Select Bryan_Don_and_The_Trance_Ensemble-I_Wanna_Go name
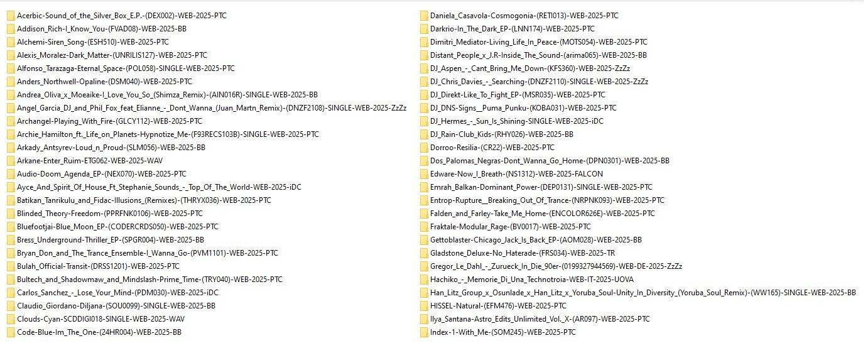Image resolution: width=868 pixels, height=348 pixels. pos(148,253)
